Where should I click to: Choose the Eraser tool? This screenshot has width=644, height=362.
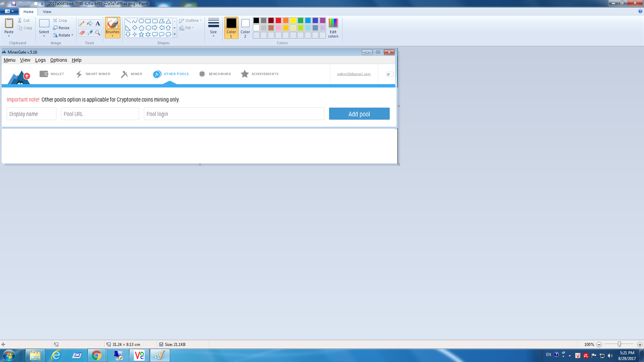(82, 33)
